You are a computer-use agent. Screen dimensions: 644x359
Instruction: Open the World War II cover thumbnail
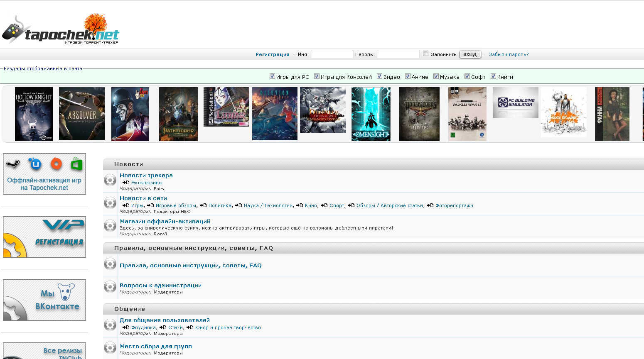(467, 114)
